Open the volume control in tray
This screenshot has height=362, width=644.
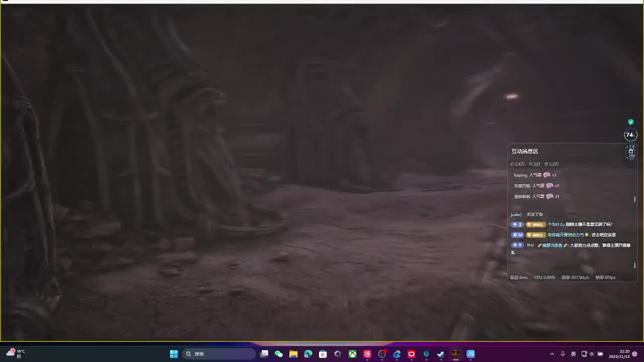click(x=592, y=354)
